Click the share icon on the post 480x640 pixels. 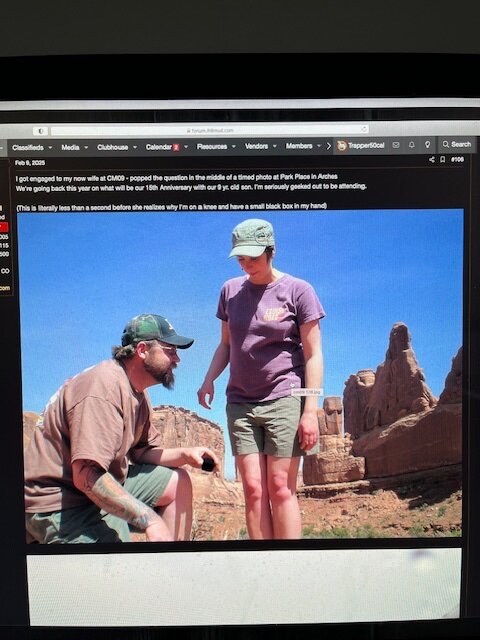432,160
